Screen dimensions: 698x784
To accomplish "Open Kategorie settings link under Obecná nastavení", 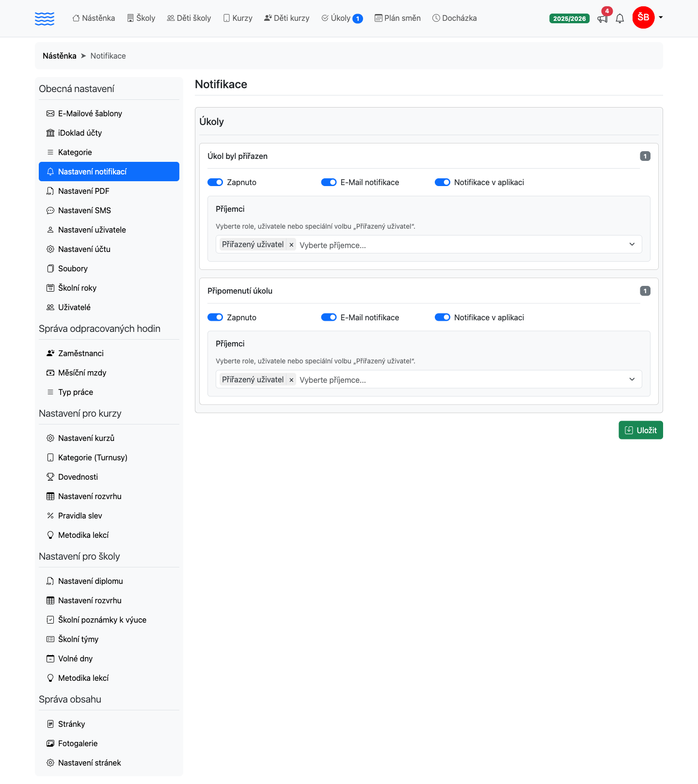I will 109,152.
